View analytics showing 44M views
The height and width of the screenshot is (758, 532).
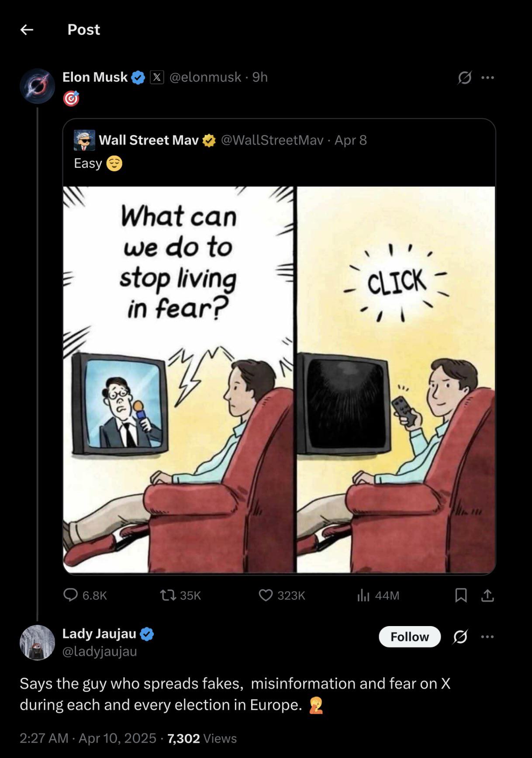(x=363, y=595)
